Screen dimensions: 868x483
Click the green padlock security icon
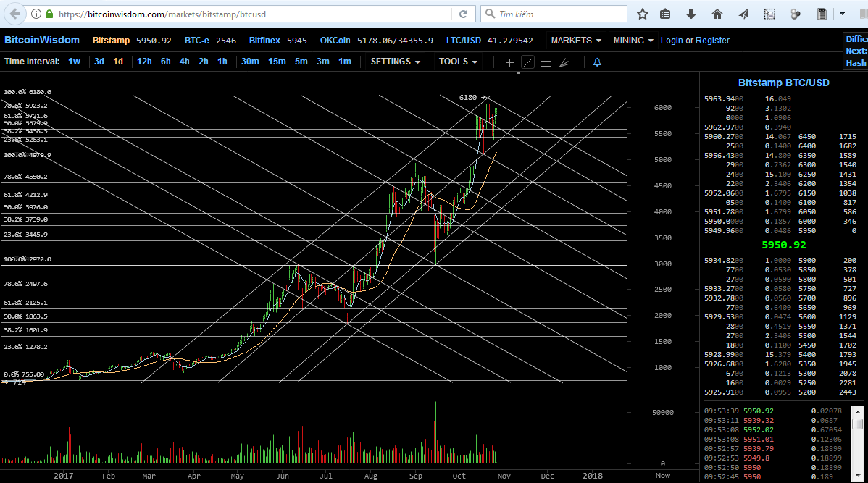coord(49,14)
